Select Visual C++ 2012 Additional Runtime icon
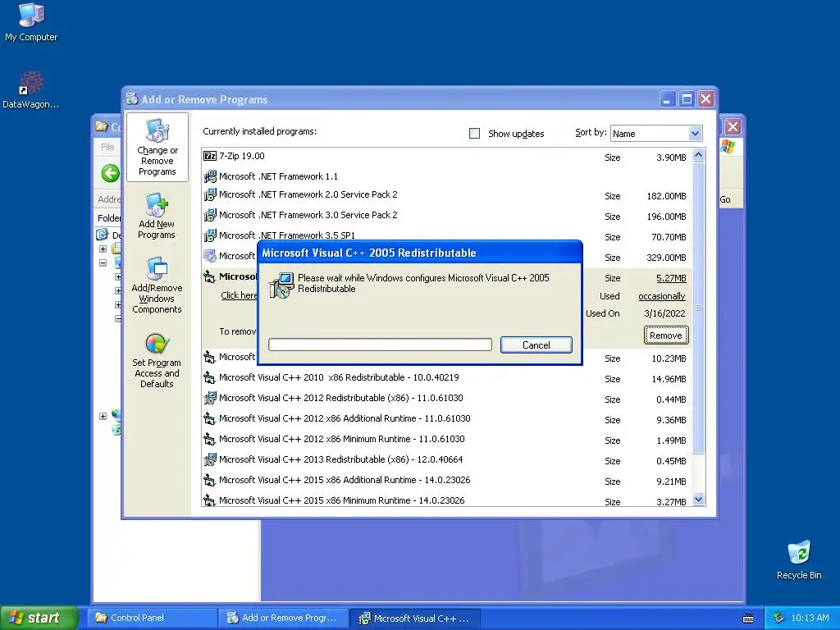The width and height of the screenshot is (840, 630). (209, 418)
